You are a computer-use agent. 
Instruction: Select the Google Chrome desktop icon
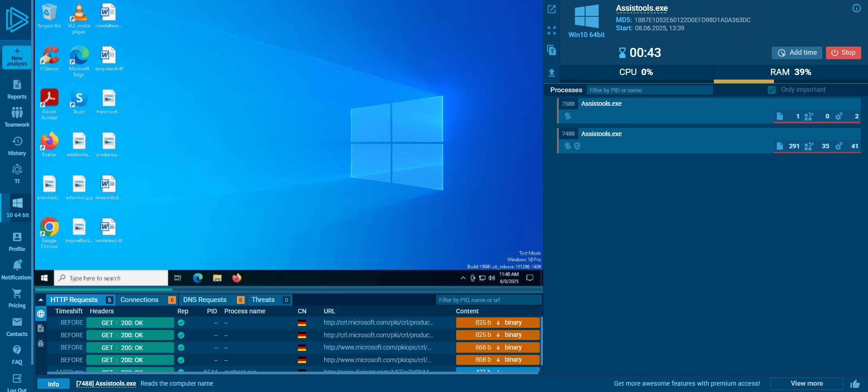tap(49, 233)
